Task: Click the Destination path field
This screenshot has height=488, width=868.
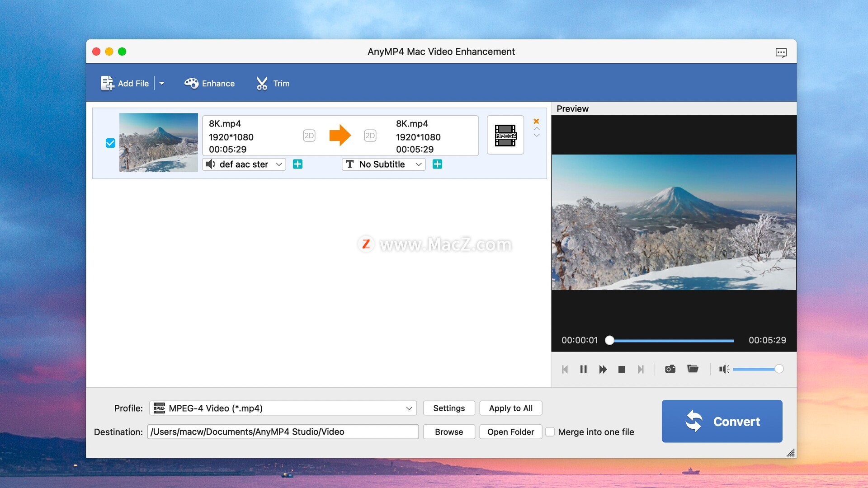Action: [283, 432]
